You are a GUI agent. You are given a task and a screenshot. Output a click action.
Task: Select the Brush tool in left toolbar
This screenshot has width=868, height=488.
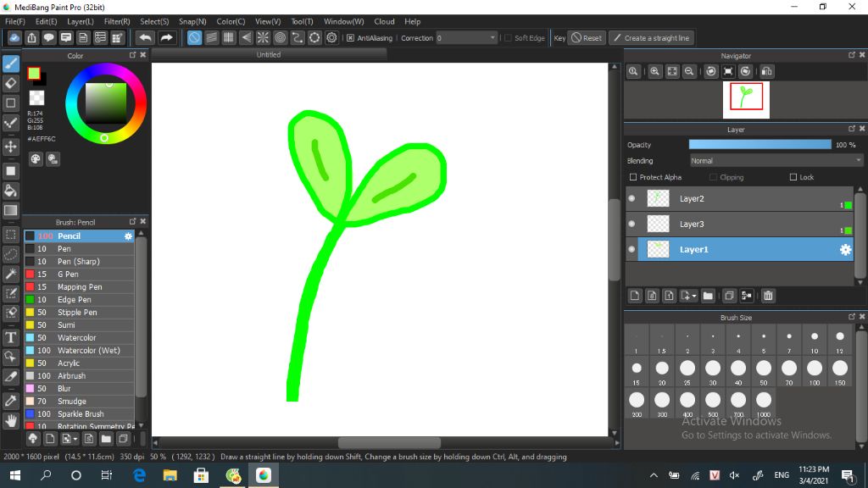coord(10,64)
